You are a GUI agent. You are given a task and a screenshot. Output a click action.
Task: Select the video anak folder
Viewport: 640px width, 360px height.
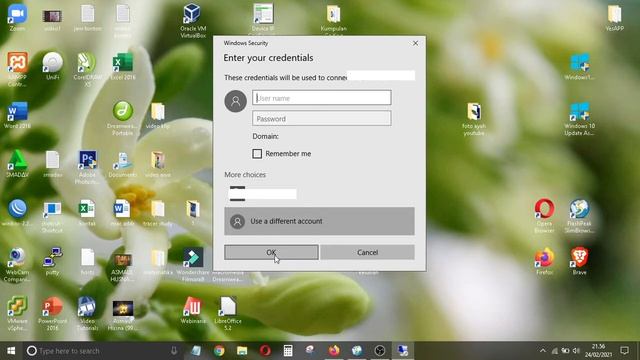pyautogui.click(x=158, y=164)
